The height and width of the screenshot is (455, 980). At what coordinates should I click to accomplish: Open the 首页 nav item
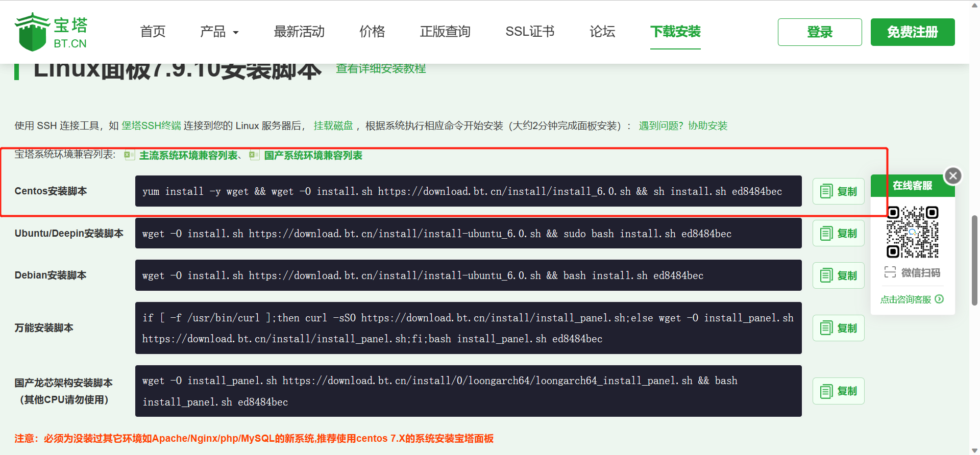tap(153, 32)
